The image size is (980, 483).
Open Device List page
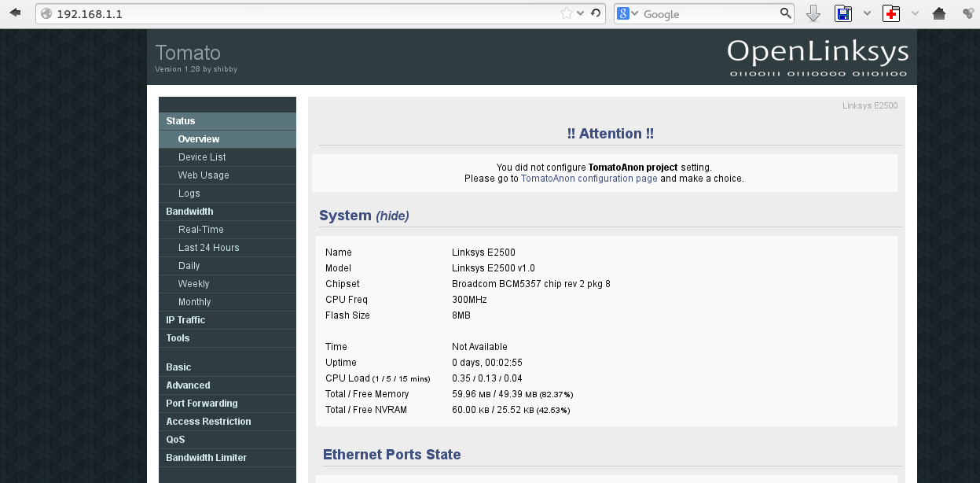click(x=227, y=157)
